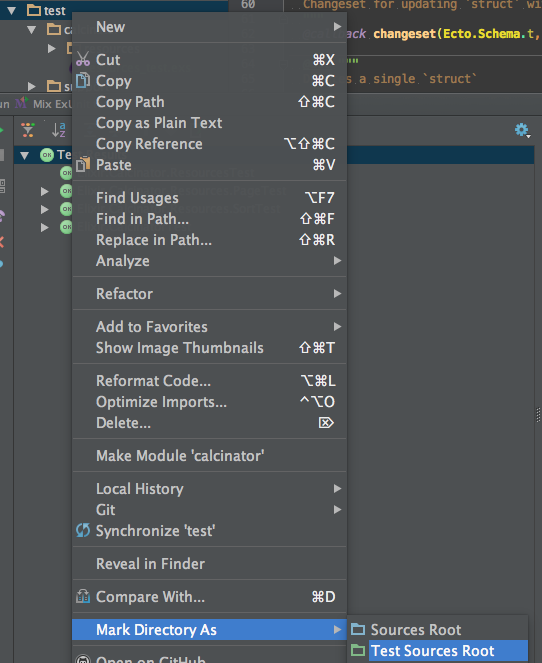
Task: Open Local History submenu
Action: click(x=209, y=489)
